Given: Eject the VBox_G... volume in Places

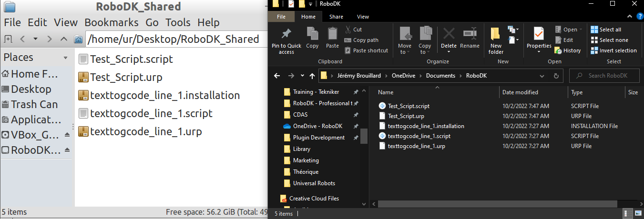Looking at the screenshot, I should pos(67,135).
